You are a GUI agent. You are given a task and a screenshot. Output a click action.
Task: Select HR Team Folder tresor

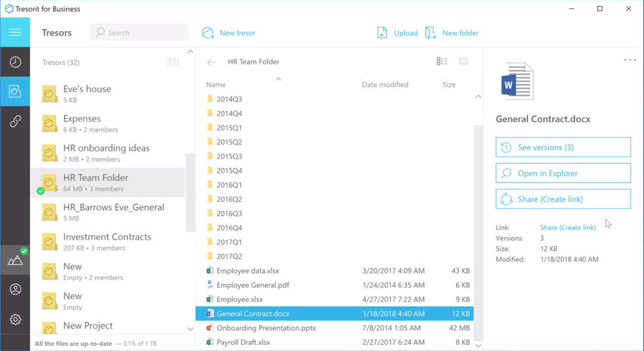(x=107, y=183)
